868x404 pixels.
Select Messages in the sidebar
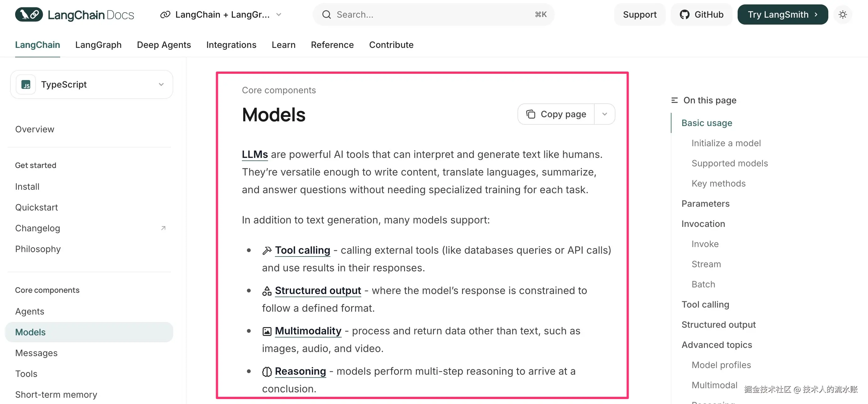pyautogui.click(x=37, y=353)
